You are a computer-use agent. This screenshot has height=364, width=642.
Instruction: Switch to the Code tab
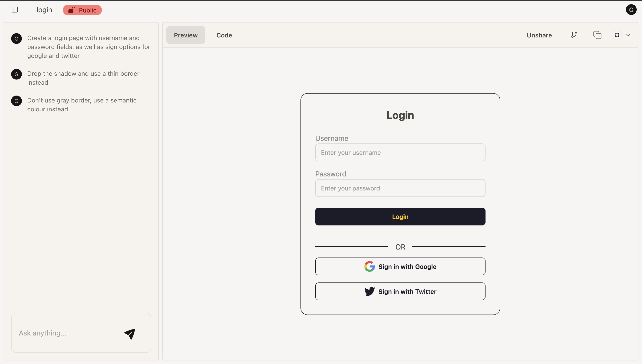pos(224,35)
